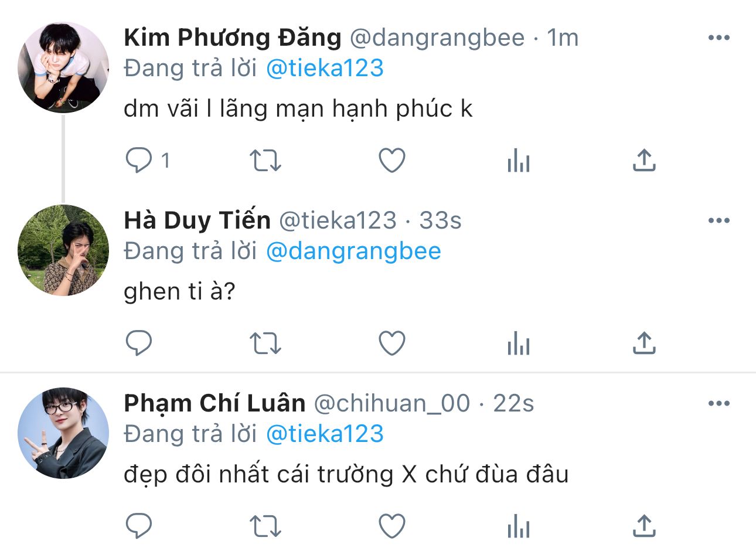The width and height of the screenshot is (756, 551).
Task: Open the @dangrangbee mention link
Action: point(353,251)
